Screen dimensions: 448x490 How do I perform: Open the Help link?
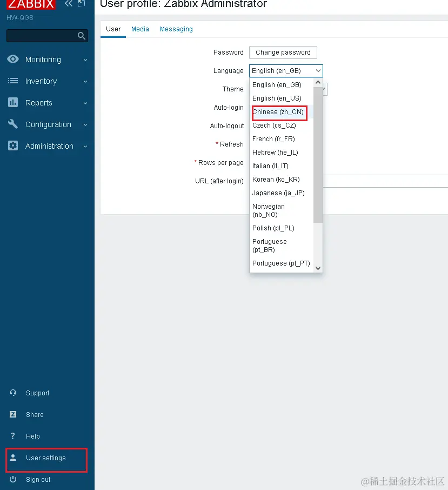33,436
